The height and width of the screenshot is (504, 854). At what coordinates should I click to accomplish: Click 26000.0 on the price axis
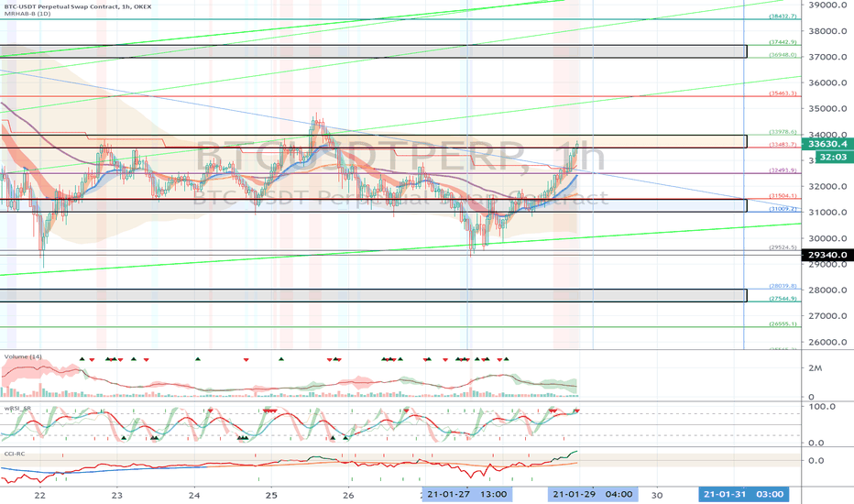827,342
